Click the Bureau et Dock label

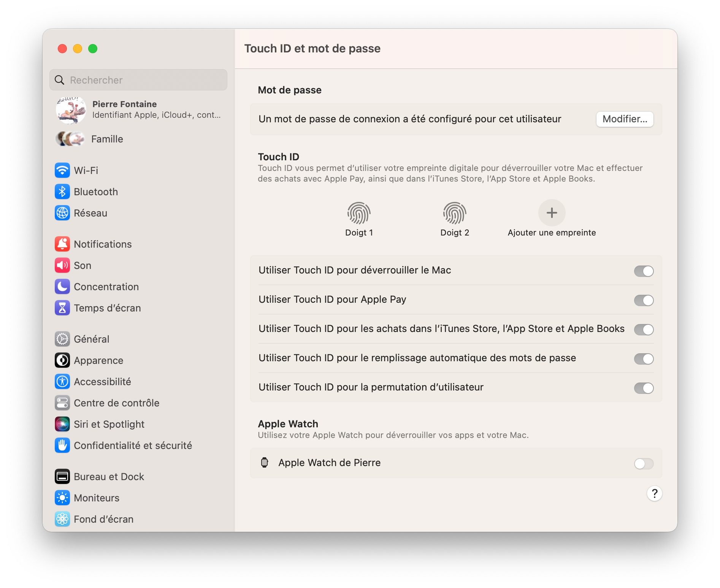[109, 477]
